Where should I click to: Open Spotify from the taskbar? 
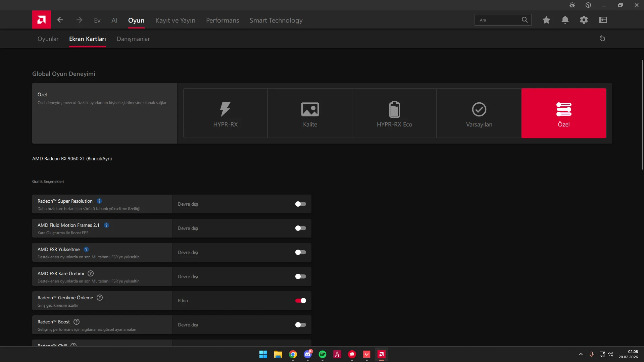[x=322, y=354]
